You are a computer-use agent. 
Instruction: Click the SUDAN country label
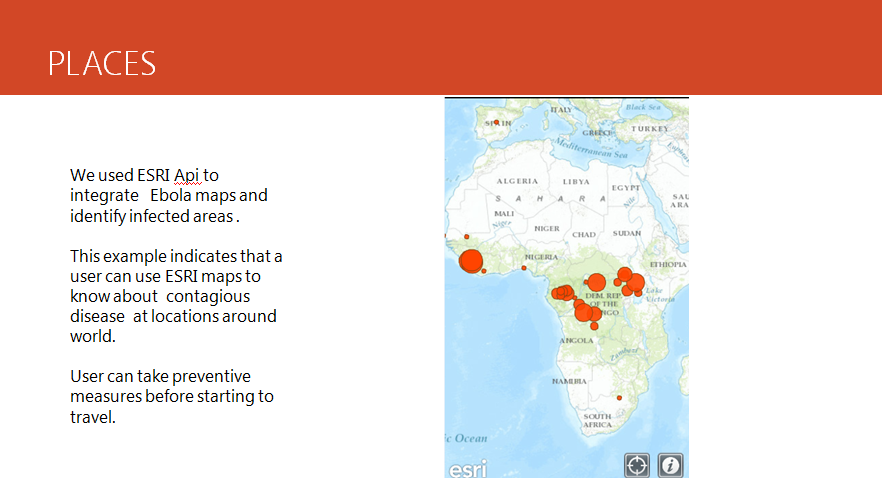point(627,233)
